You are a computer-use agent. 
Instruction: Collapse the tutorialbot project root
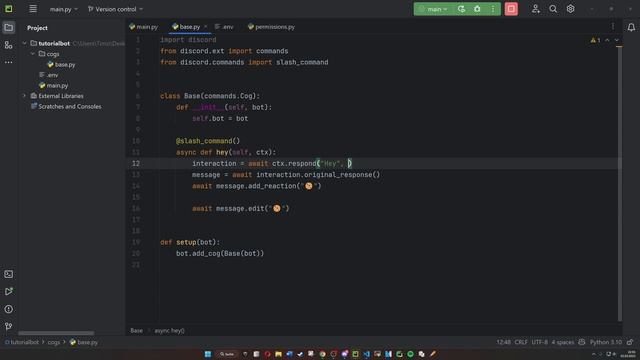point(24,43)
